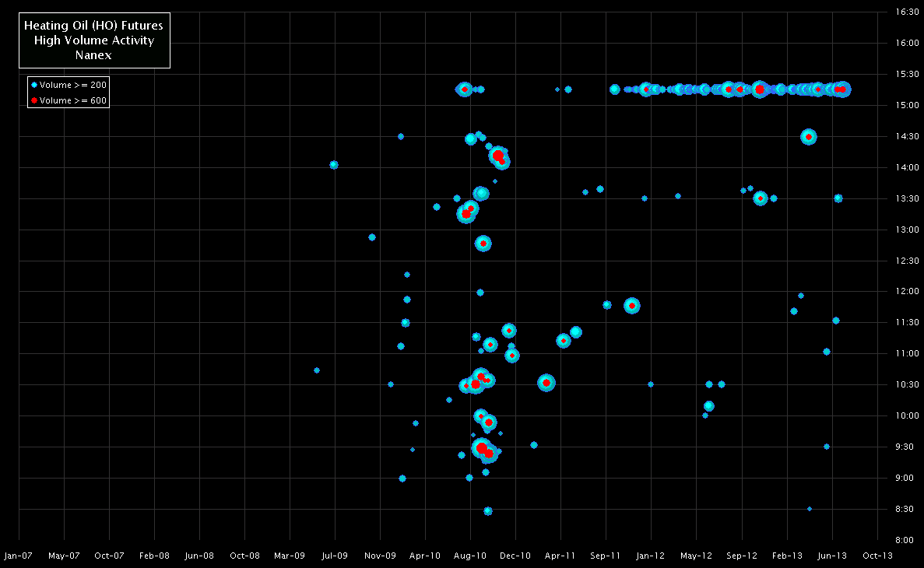This screenshot has width=924, height=568.
Task: Click the Sep-12 x-axis label
Action: pos(742,556)
